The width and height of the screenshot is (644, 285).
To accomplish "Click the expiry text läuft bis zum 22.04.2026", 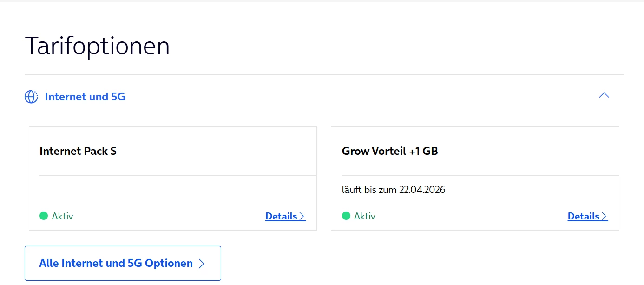I will click(394, 190).
